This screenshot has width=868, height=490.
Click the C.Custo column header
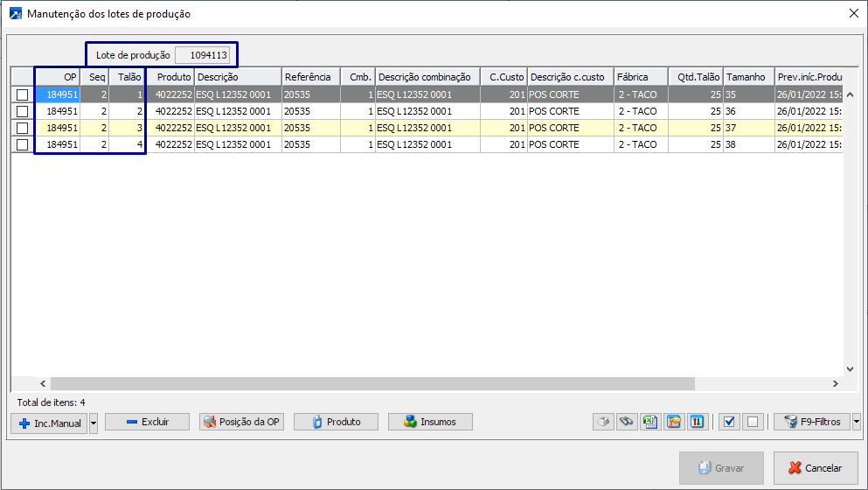503,77
